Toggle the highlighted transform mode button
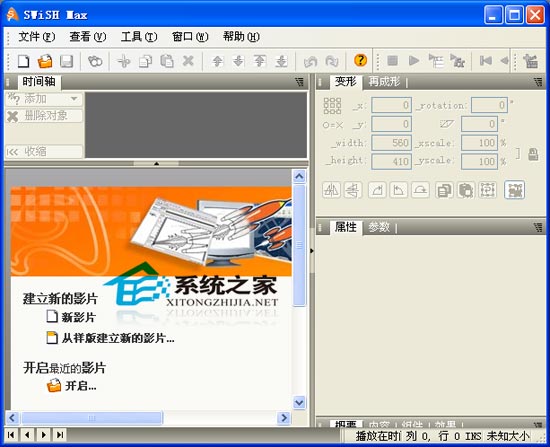 coord(515,190)
